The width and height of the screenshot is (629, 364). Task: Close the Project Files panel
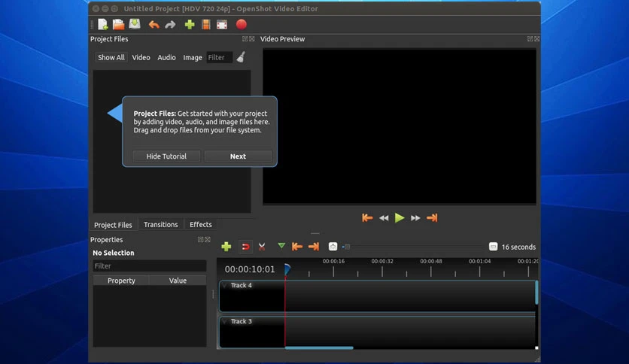tap(252, 39)
